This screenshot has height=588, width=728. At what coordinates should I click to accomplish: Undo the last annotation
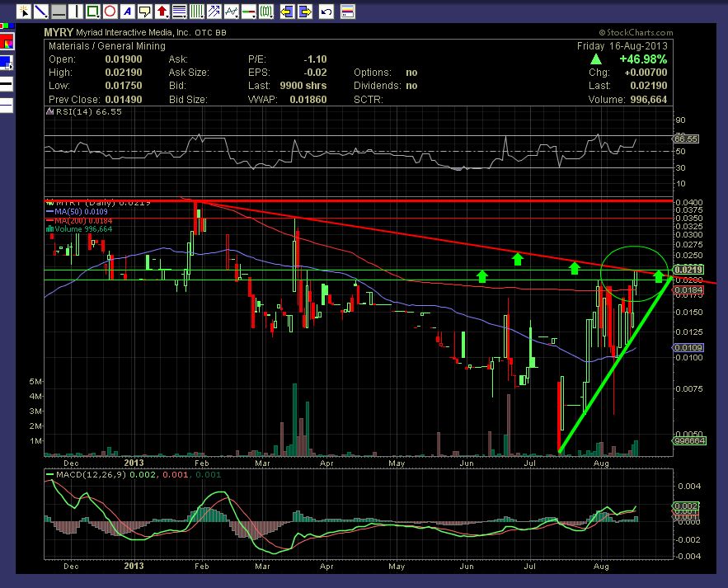point(326,12)
